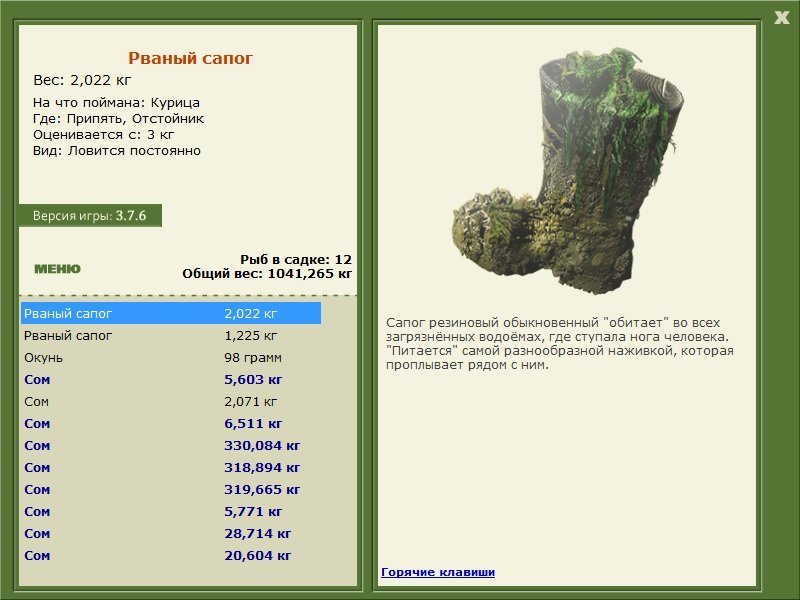The width and height of the screenshot is (800, 600).
Task: Select the Окунь 98 грамм entry
Action: (x=171, y=357)
